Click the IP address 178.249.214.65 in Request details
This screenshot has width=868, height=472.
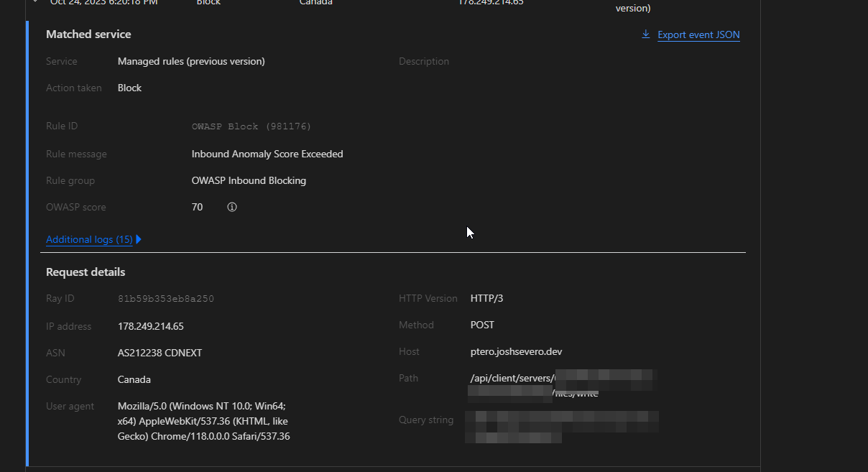tap(150, 326)
